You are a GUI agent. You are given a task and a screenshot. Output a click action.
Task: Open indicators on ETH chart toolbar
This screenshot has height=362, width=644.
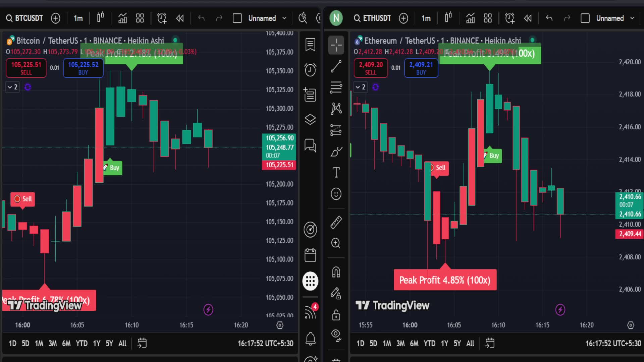click(470, 18)
